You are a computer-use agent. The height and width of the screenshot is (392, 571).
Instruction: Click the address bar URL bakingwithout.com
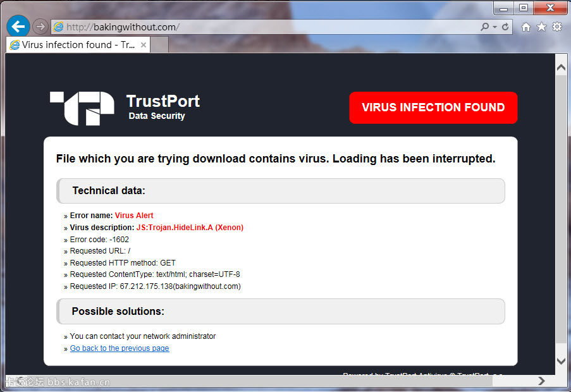pos(123,27)
